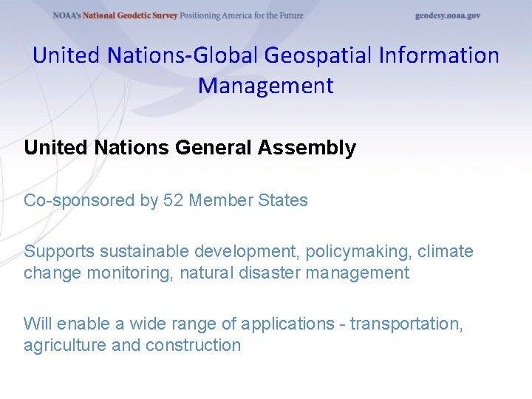
Task: Click the geodesy.noaa.gov website address
Action: click(448, 16)
